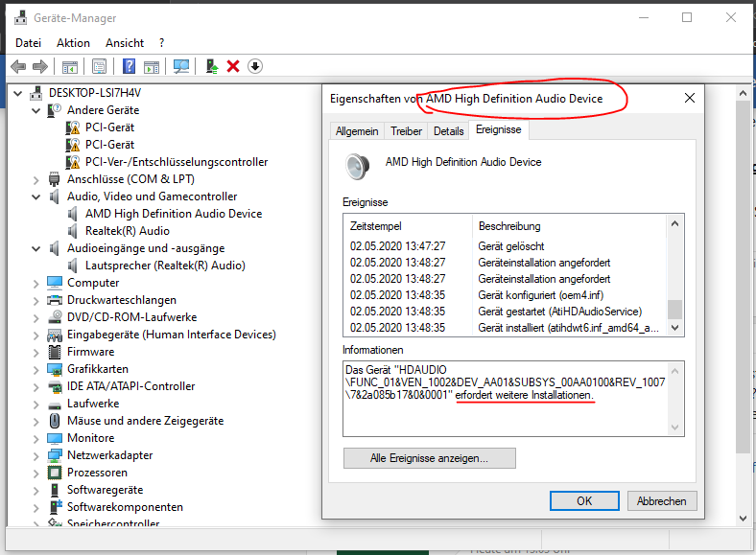Click Alle Ereignisse anzeigen button
The height and width of the screenshot is (555, 756).
point(429,458)
